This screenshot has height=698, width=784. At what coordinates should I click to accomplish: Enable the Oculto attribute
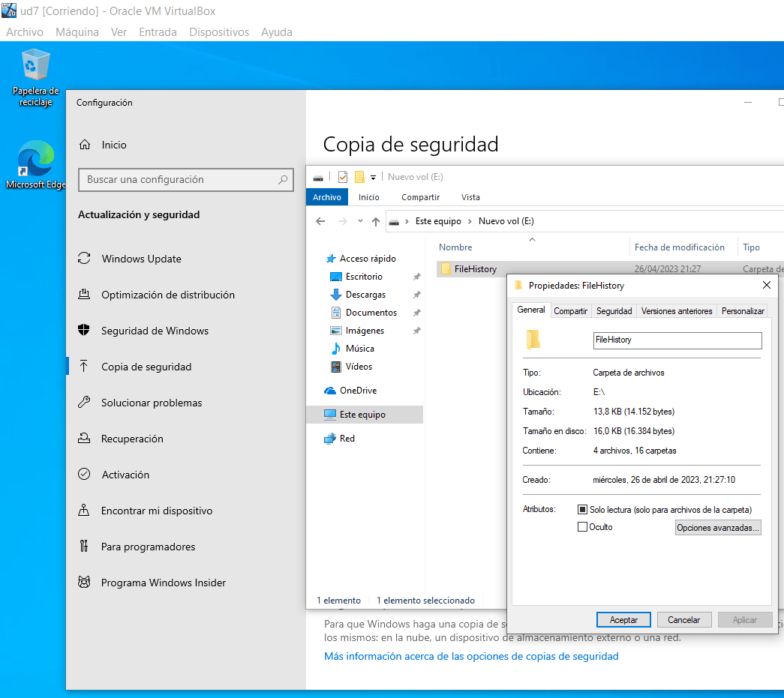pyautogui.click(x=582, y=526)
